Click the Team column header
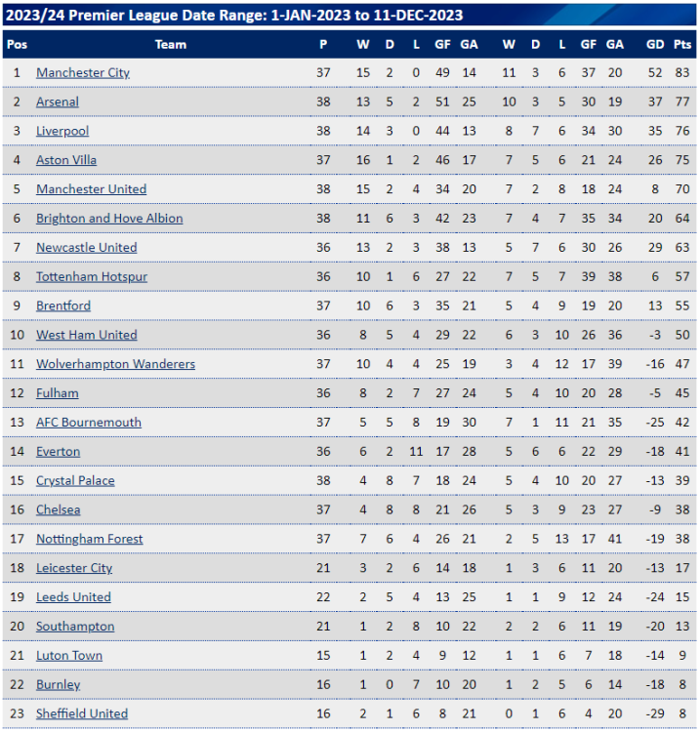700x732 pixels. coord(171,44)
